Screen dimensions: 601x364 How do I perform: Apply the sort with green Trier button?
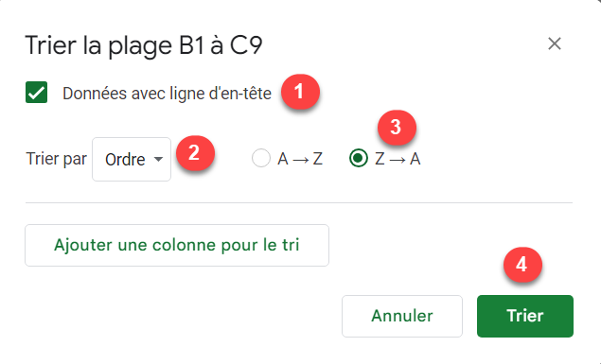pos(525,316)
